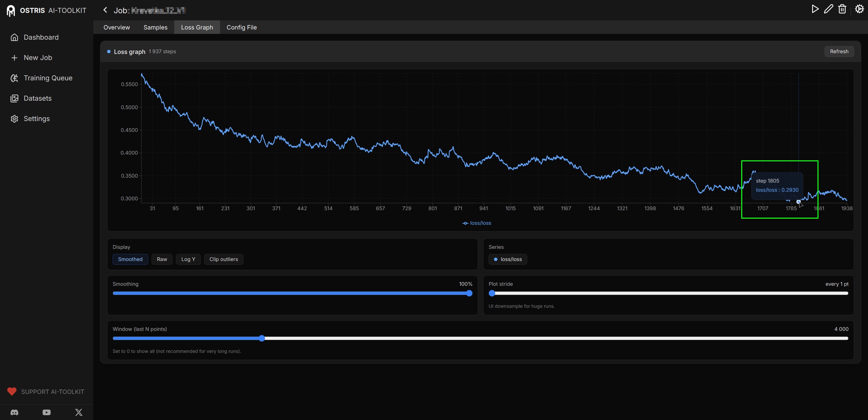Viewport: 868px width, 420px height.
Task: Toggle the loss/loss series chip
Action: (x=508, y=259)
